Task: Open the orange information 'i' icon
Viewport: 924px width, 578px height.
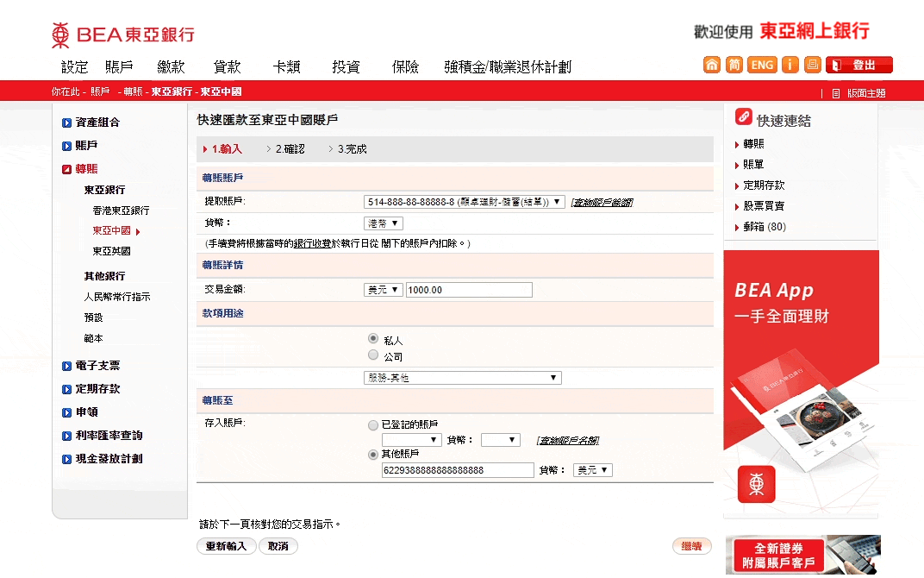Action: pyautogui.click(x=790, y=65)
